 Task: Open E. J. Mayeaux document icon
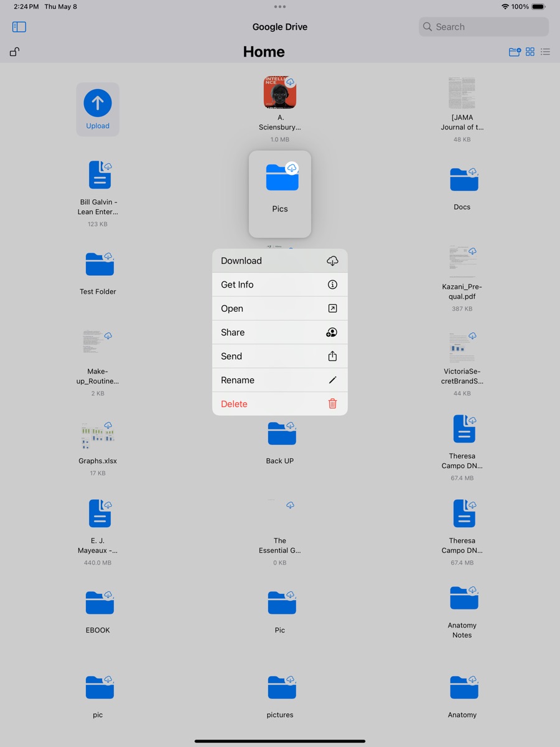(100, 514)
